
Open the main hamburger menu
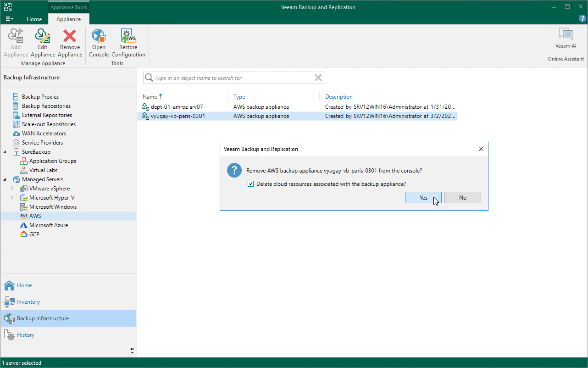click(x=10, y=19)
